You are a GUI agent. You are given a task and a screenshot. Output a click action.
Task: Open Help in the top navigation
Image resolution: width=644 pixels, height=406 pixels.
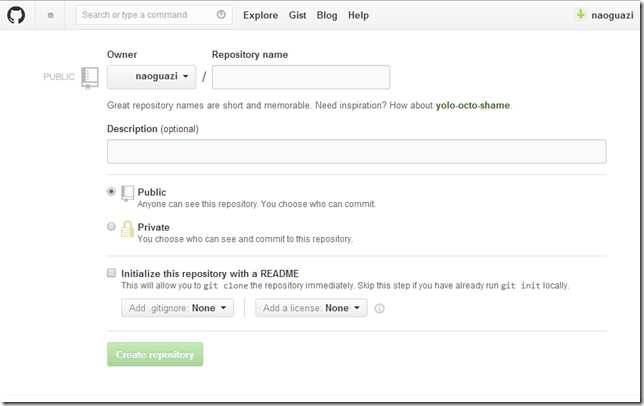point(359,15)
